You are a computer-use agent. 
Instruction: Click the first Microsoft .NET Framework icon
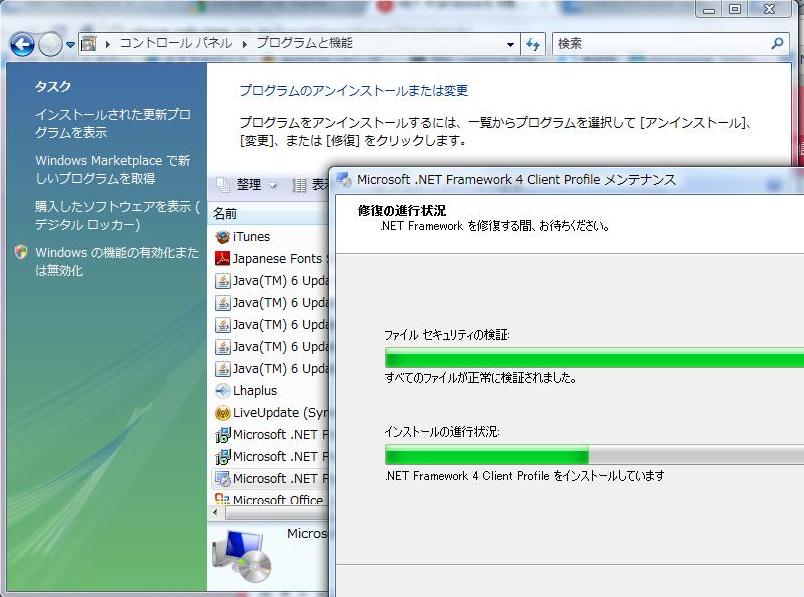[222, 435]
